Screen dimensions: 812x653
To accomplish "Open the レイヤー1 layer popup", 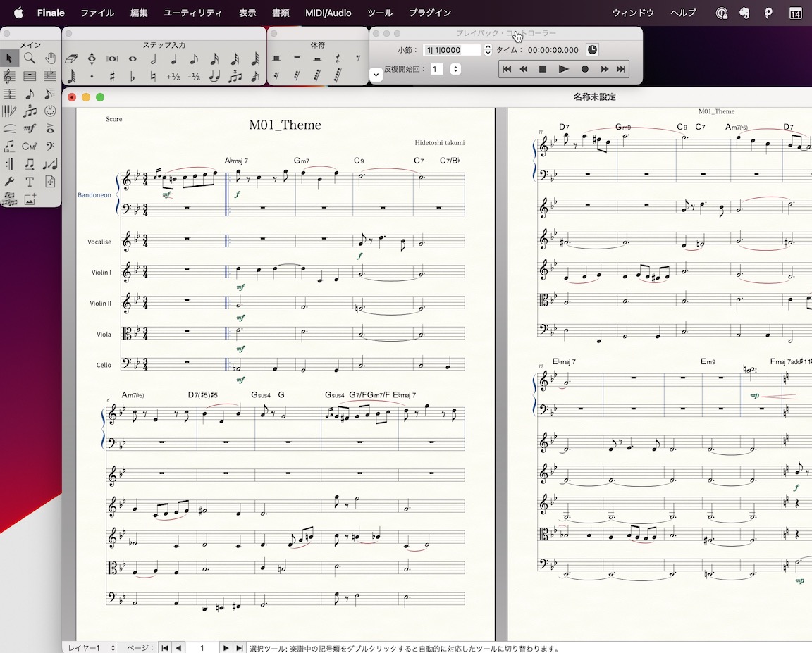I will (92, 648).
